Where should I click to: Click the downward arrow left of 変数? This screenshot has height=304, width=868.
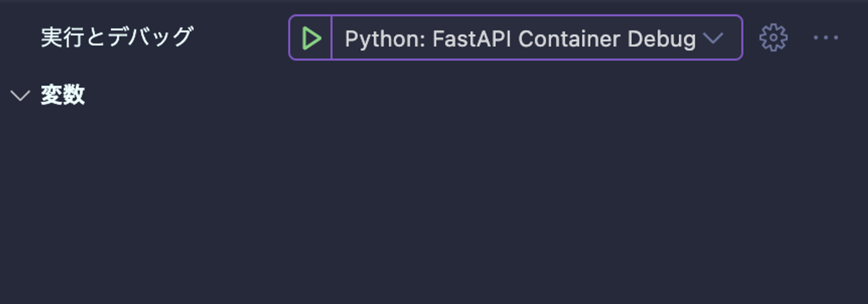(20, 96)
